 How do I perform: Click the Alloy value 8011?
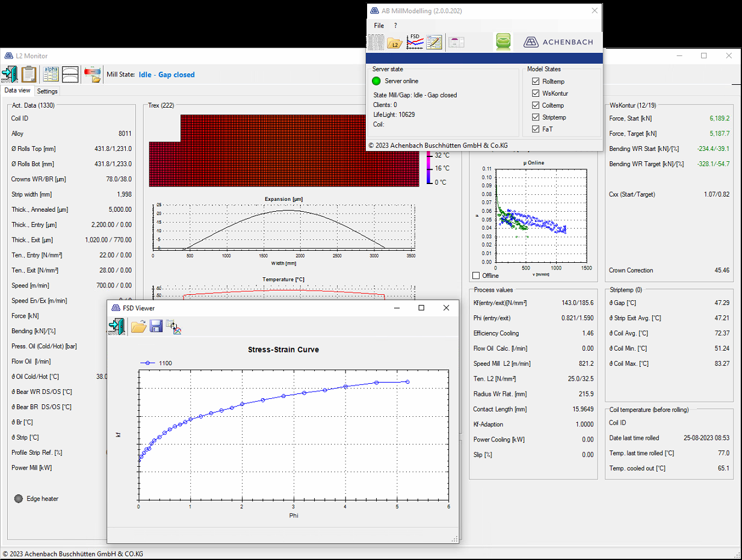click(x=125, y=134)
